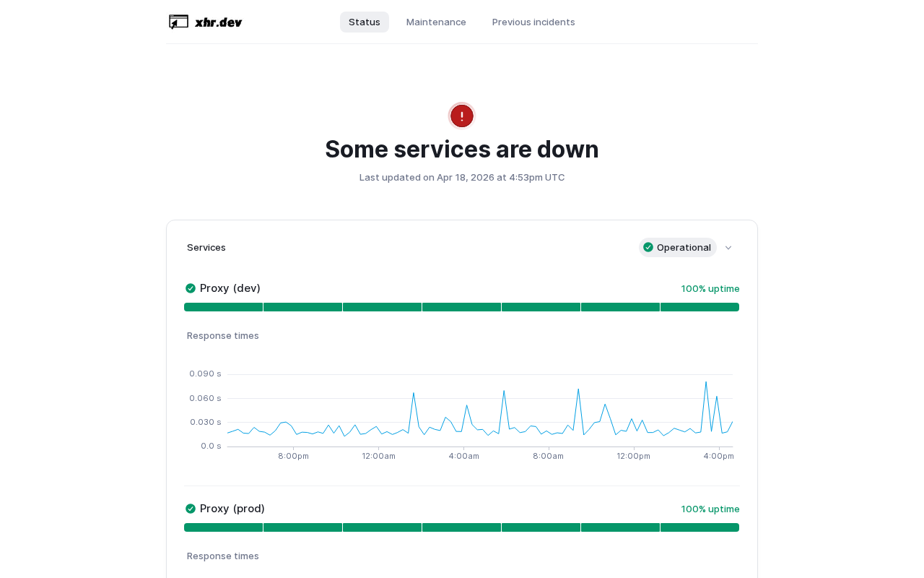Screen dimensions: 924x578
Task: Click the 12:00pm chart axis label
Action: pyautogui.click(x=634, y=456)
